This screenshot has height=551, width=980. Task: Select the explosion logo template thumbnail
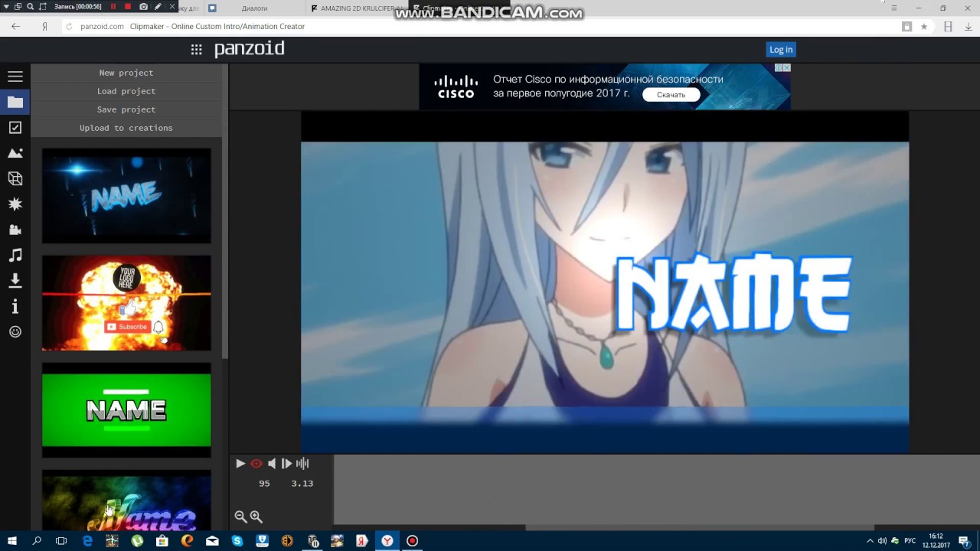126,303
